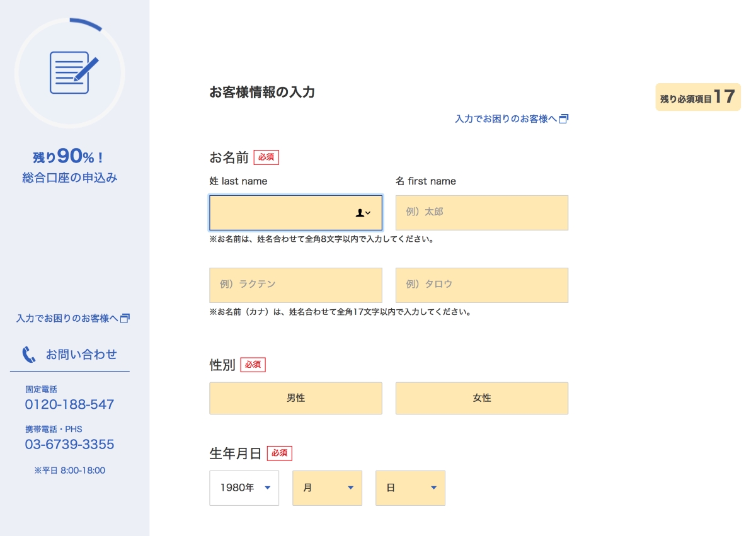The height and width of the screenshot is (536, 756).
Task: Click the autofill contact icon in last name field
Action: point(363,213)
